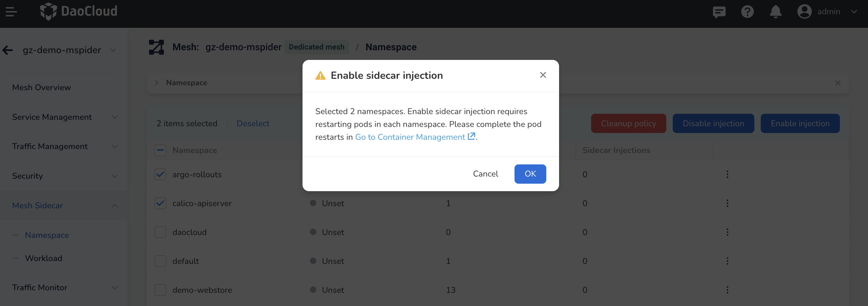Image resolution: width=868 pixels, height=306 pixels.
Task: Cancel the Enable sidecar injection dialog
Action: coord(485,174)
